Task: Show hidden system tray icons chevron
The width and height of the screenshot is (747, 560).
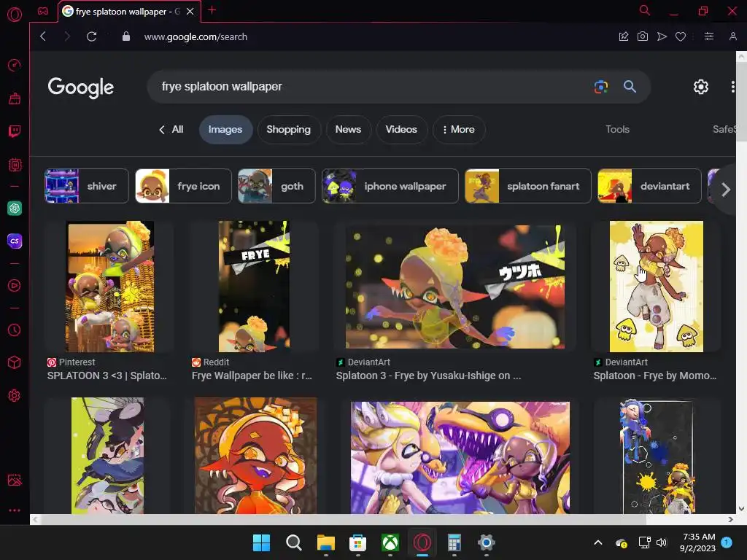Action: click(598, 542)
